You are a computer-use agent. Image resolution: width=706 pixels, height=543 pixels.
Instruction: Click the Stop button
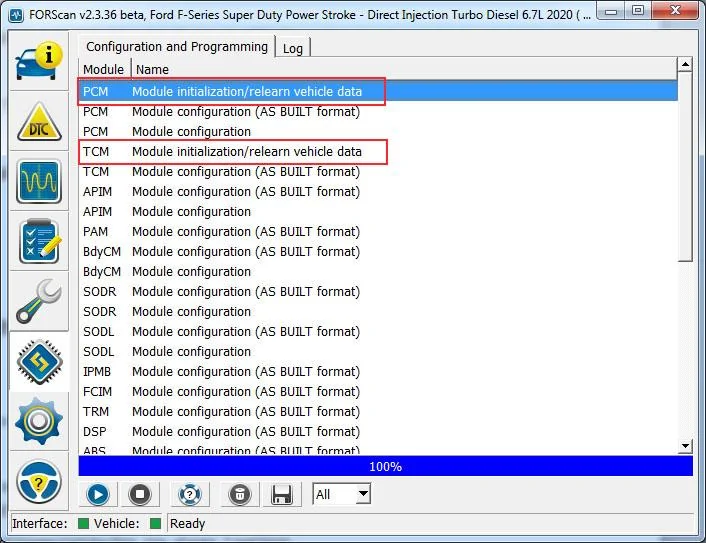click(x=140, y=494)
